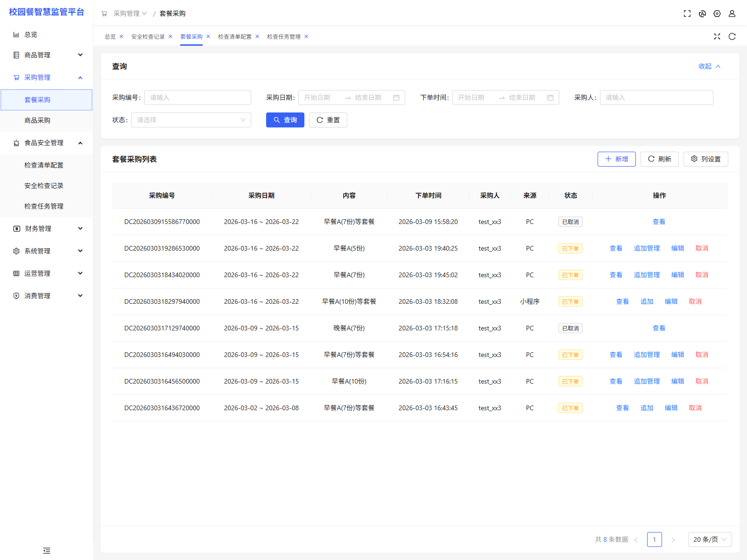Screen dimensions: 747x560
Task: Open the 采购日期 calendar picker
Action: click(396, 98)
